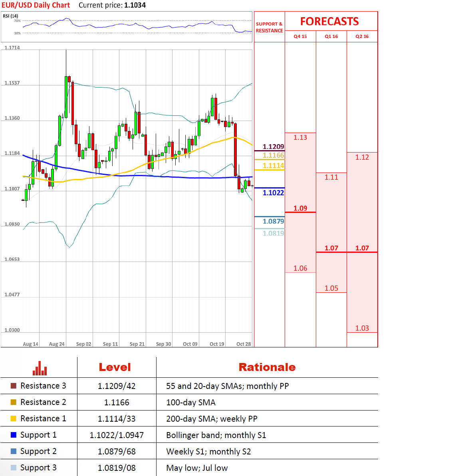This screenshot has width=460, height=476.
Task: Click the level cell 1.1209/42
Action: pos(117,386)
